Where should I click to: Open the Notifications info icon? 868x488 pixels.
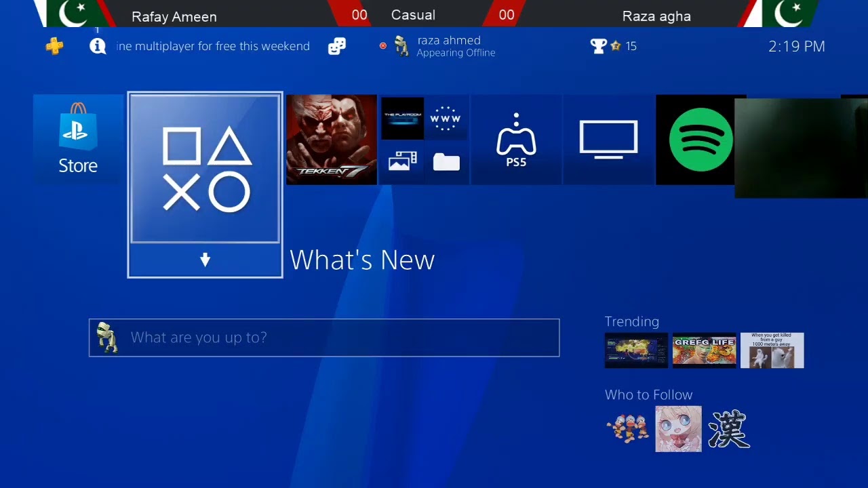(98, 46)
